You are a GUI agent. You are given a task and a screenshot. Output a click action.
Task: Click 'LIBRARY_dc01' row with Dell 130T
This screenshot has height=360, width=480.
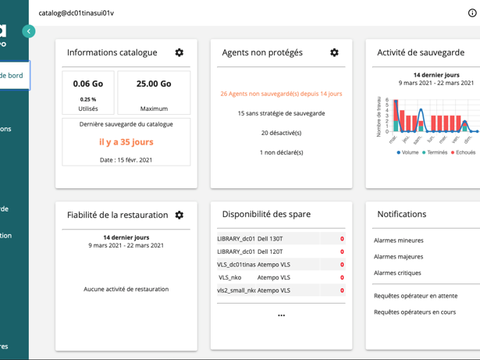tap(281, 239)
